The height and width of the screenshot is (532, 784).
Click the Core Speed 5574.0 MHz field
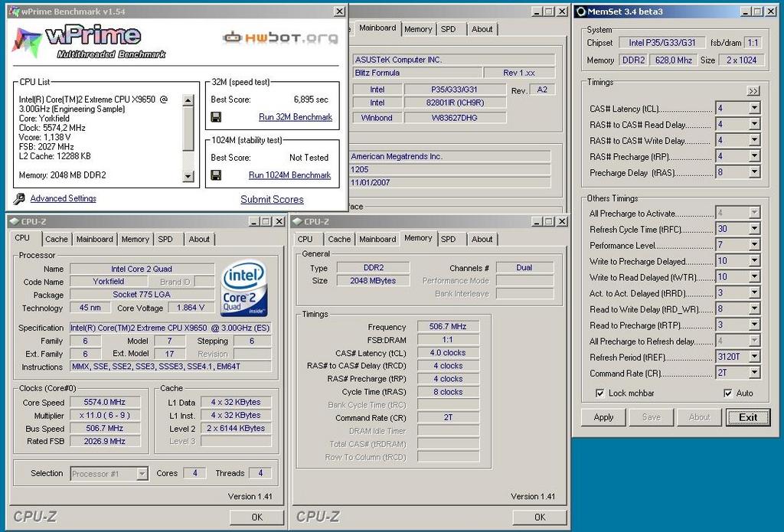pyautogui.click(x=105, y=402)
